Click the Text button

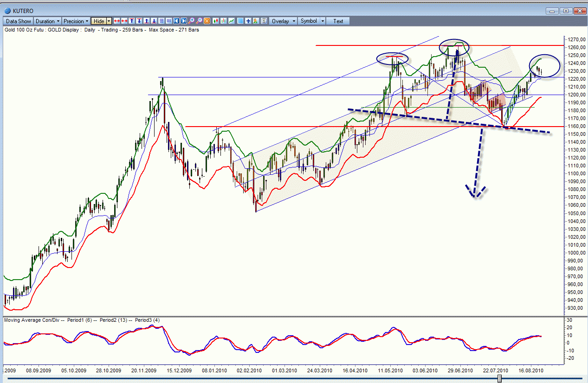click(x=338, y=21)
